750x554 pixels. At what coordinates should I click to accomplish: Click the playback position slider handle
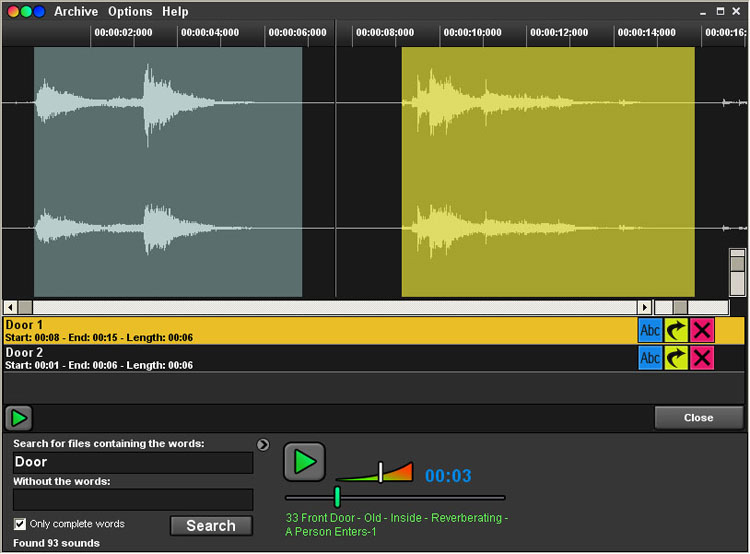tap(337, 497)
